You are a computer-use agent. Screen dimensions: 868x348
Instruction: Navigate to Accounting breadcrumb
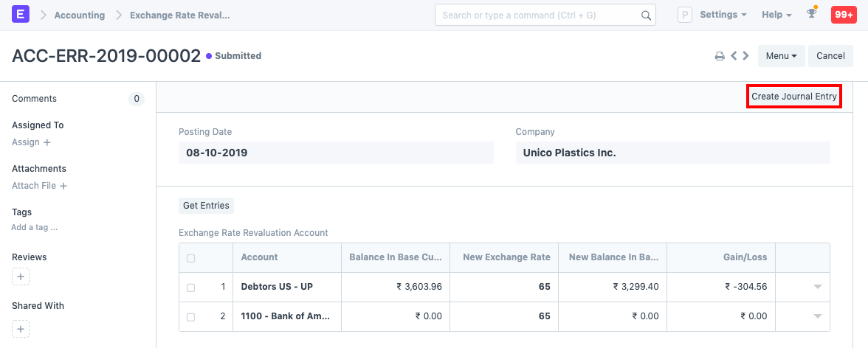pyautogui.click(x=80, y=15)
